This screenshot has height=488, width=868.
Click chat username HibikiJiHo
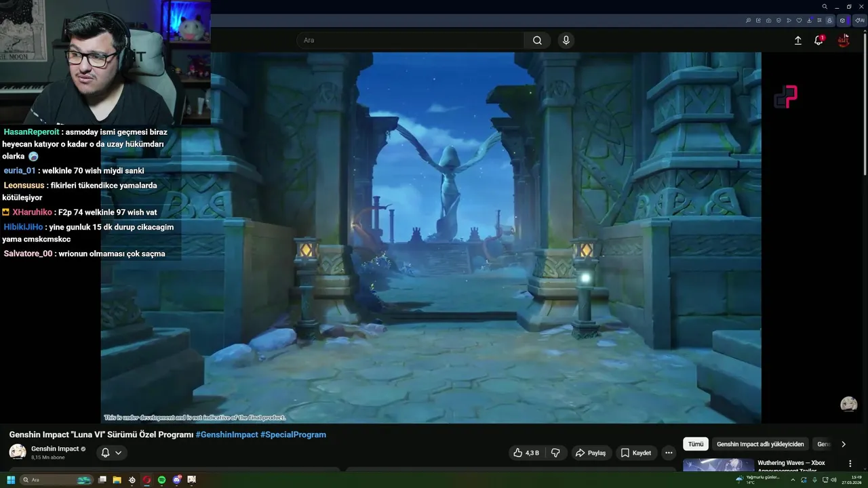point(23,227)
